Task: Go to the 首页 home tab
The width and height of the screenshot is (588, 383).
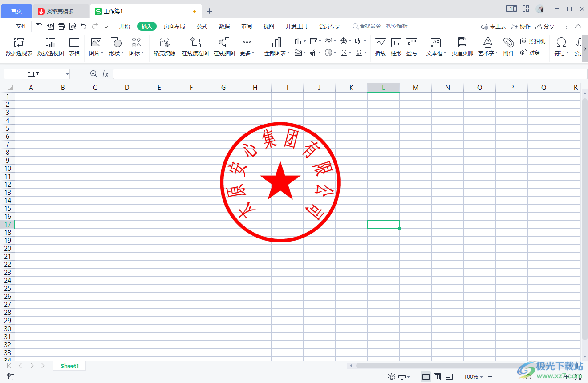Action: coord(16,11)
